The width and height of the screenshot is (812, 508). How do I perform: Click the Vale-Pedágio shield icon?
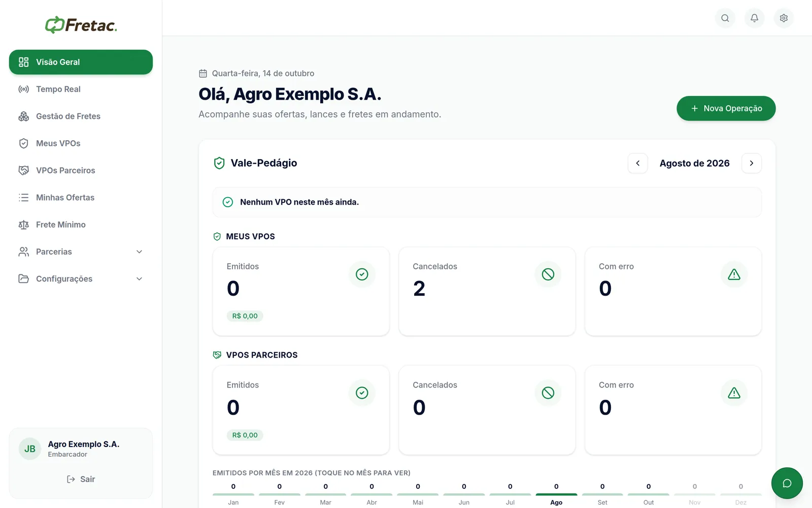click(219, 163)
